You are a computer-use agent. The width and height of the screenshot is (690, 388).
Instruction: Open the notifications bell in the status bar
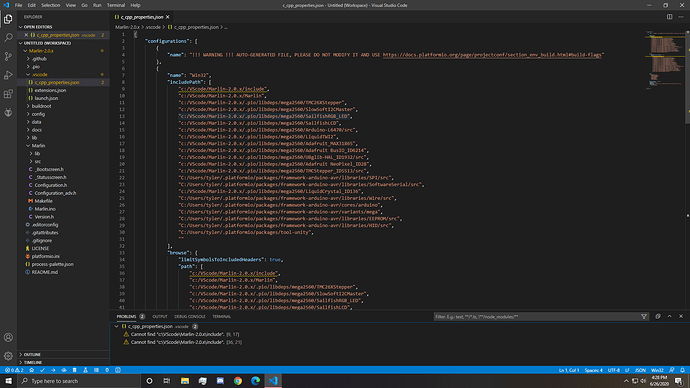(x=683, y=370)
